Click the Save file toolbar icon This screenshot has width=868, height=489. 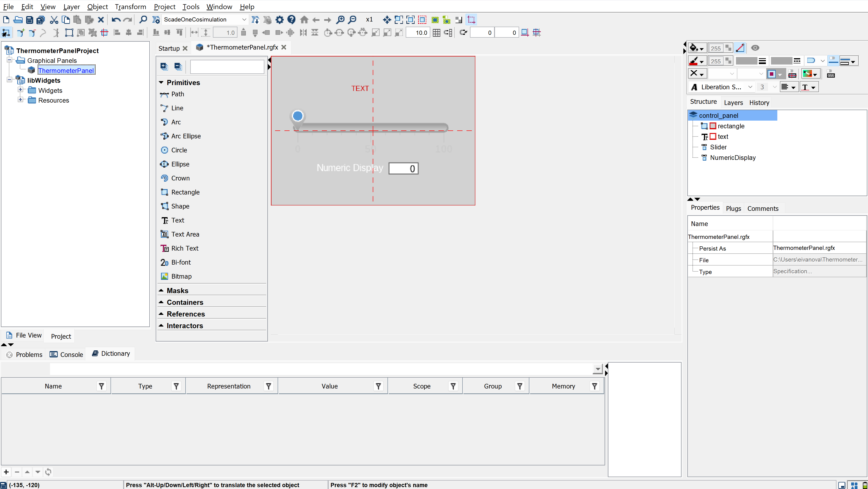click(x=29, y=20)
